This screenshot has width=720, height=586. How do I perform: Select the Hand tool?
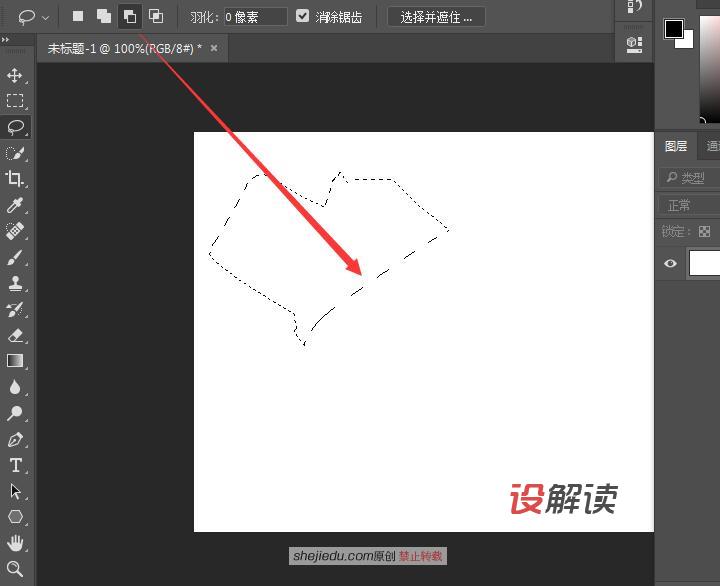coord(15,543)
